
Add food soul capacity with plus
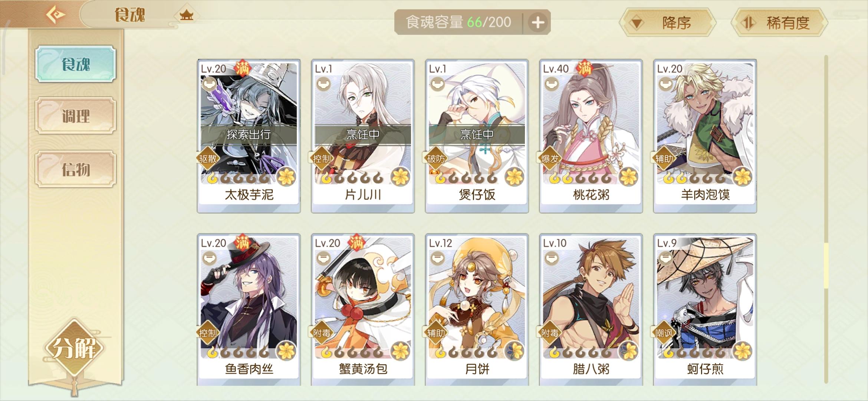point(538,23)
